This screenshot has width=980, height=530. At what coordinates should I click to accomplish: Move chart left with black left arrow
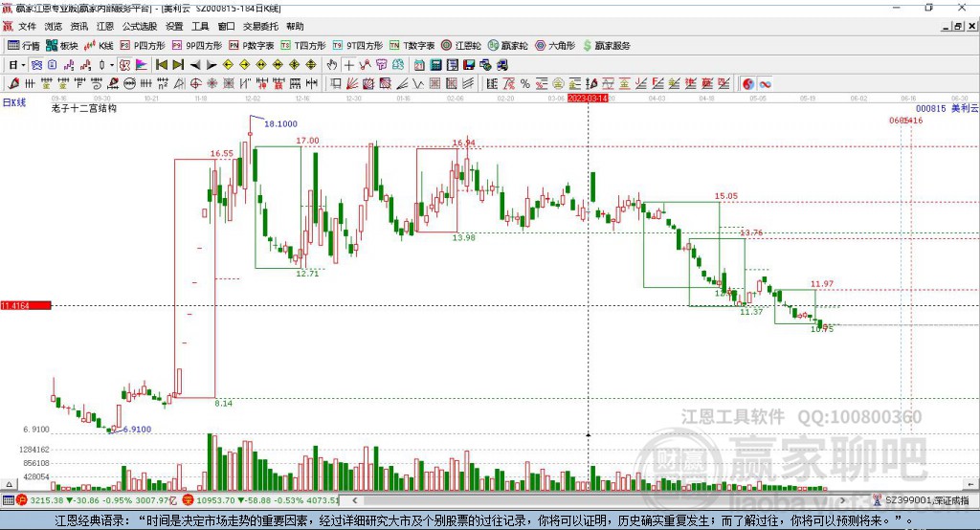click(x=195, y=65)
